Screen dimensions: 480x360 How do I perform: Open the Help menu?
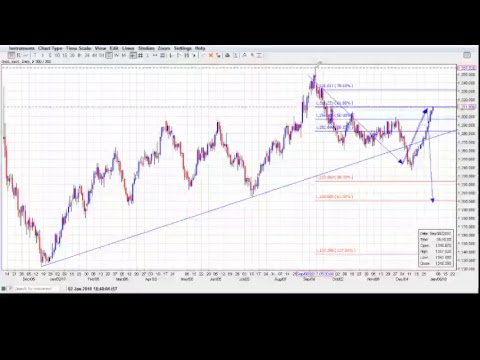[200, 48]
